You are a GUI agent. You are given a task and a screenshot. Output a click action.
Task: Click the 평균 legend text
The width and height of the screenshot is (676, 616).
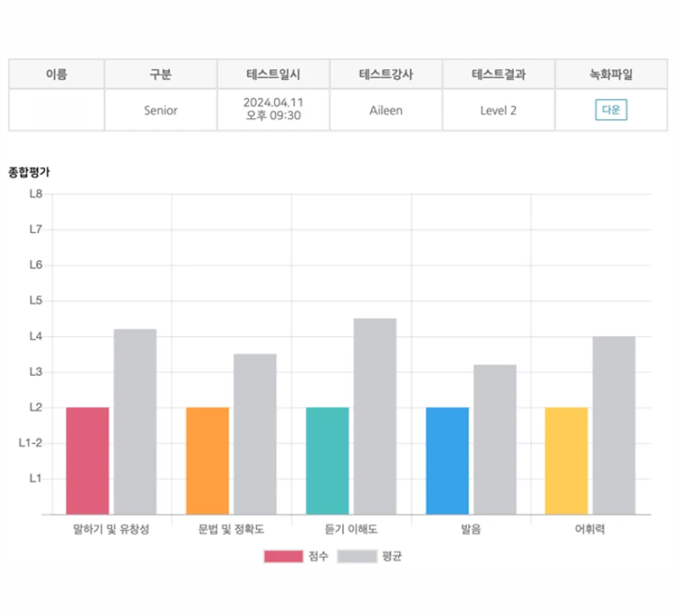coord(392,556)
